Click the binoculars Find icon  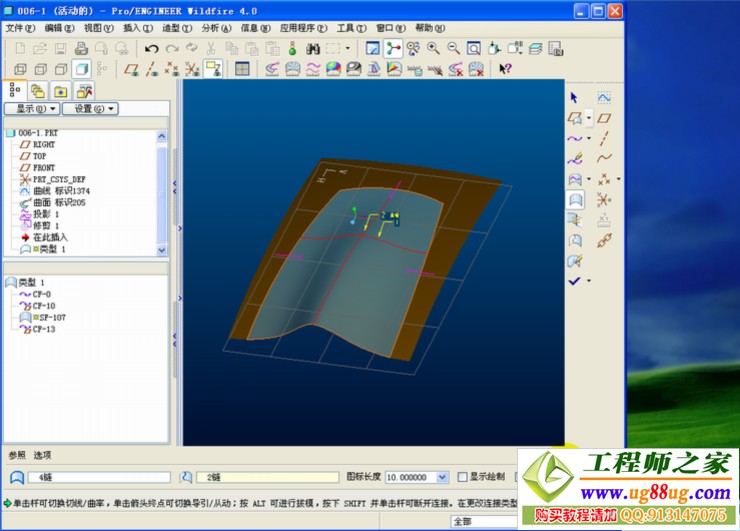(313, 48)
